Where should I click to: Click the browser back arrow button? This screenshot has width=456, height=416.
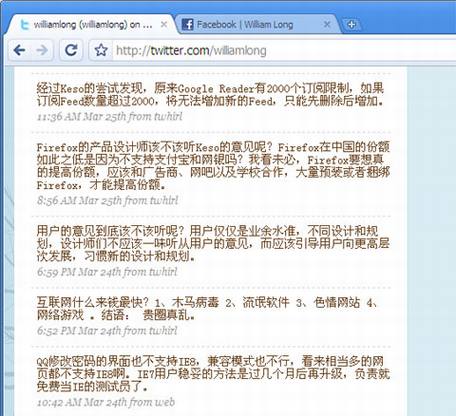[20, 50]
